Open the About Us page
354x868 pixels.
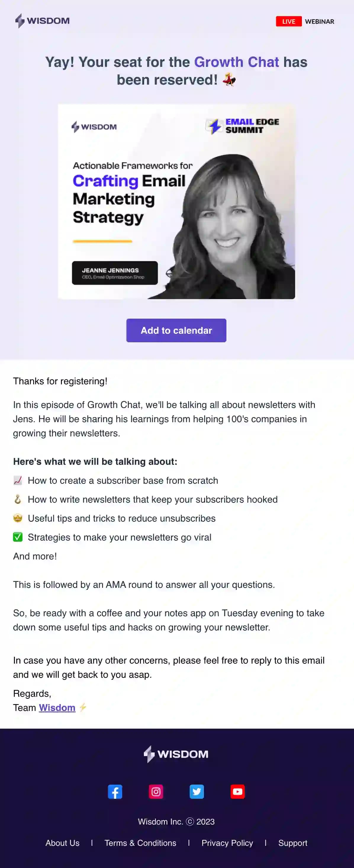62,843
